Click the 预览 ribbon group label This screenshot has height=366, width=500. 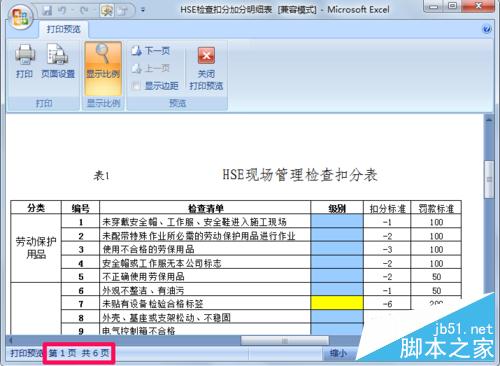pos(177,103)
